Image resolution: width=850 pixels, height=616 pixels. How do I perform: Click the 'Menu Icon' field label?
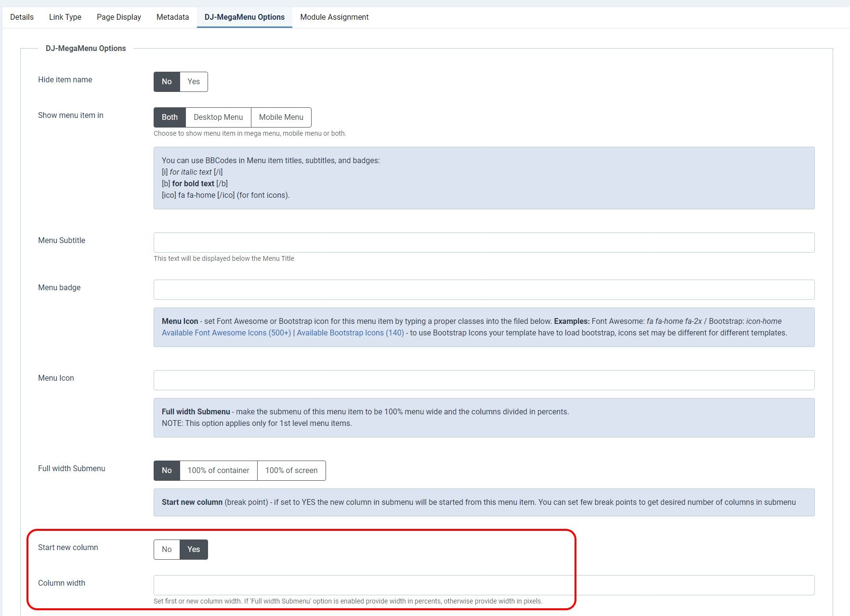pos(56,378)
